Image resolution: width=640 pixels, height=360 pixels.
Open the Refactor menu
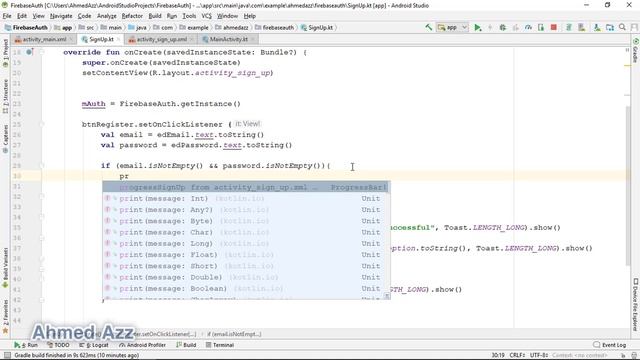pos(132,16)
